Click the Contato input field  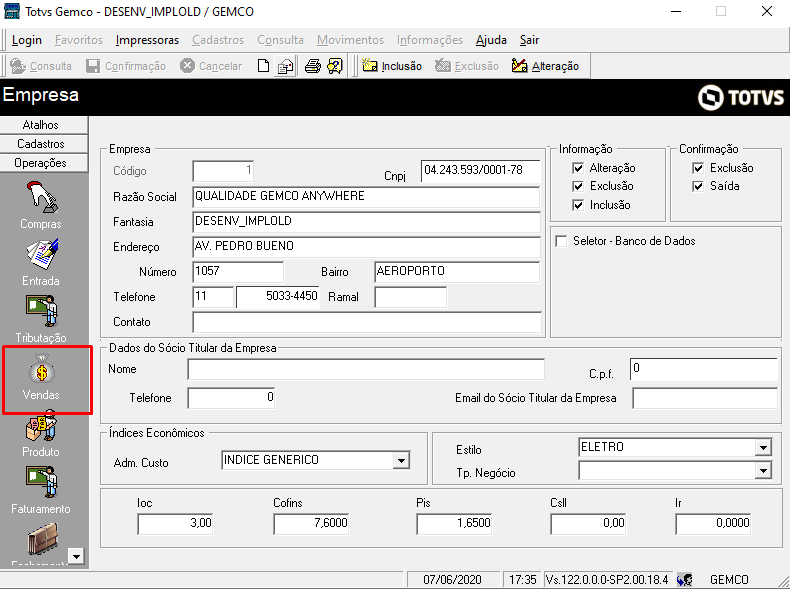(367, 322)
